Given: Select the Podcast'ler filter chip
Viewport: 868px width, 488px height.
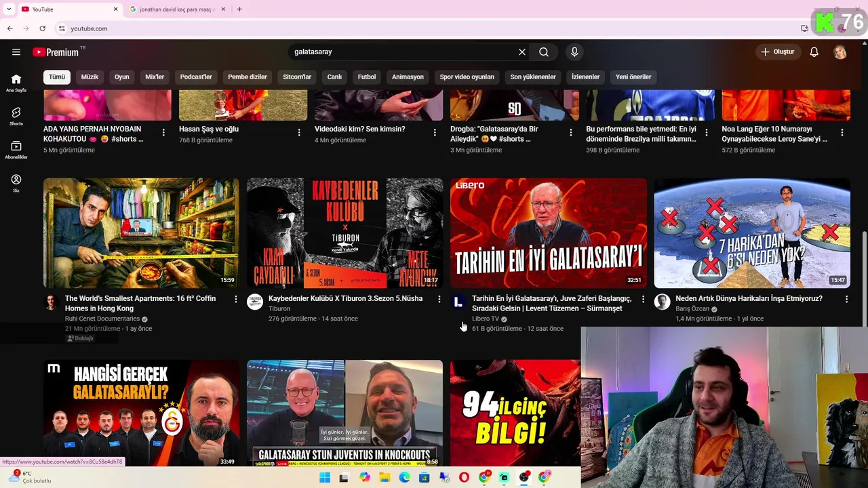Looking at the screenshot, I should pyautogui.click(x=196, y=77).
